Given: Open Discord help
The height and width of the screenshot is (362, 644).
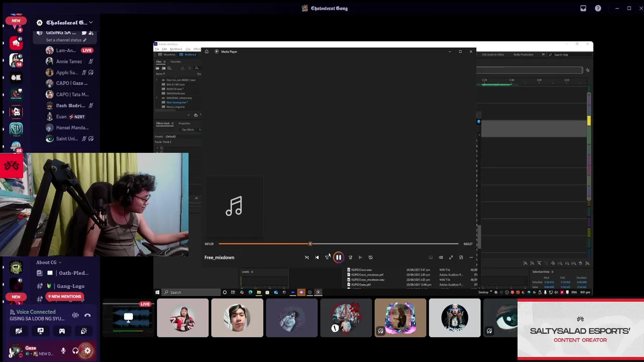Looking at the screenshot, I should pos(598,8).
